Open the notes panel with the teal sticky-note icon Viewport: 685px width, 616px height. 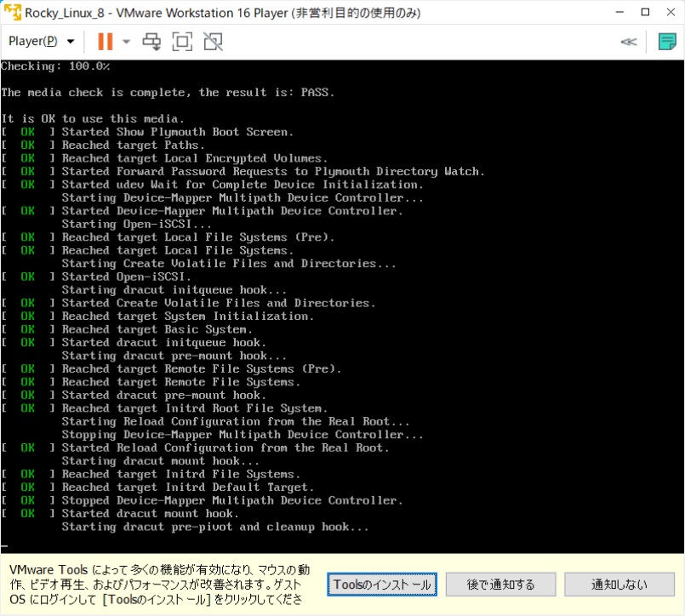click(x=666, y=41)
